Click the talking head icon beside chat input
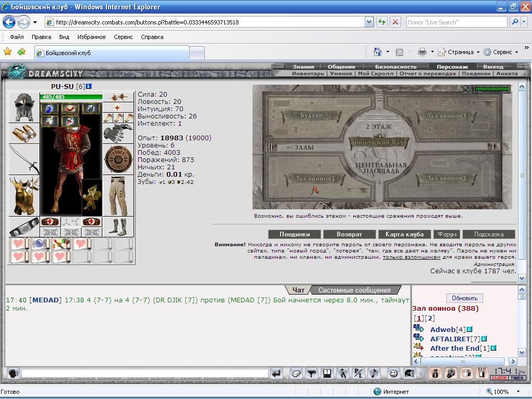 (13, 374)
